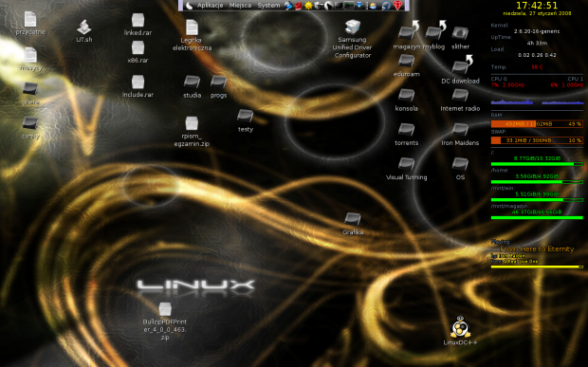Click the red ruby gem panel icon
The height and width of the screenshot is (367, 588).
pyautogui.click(x=398, y=6)
